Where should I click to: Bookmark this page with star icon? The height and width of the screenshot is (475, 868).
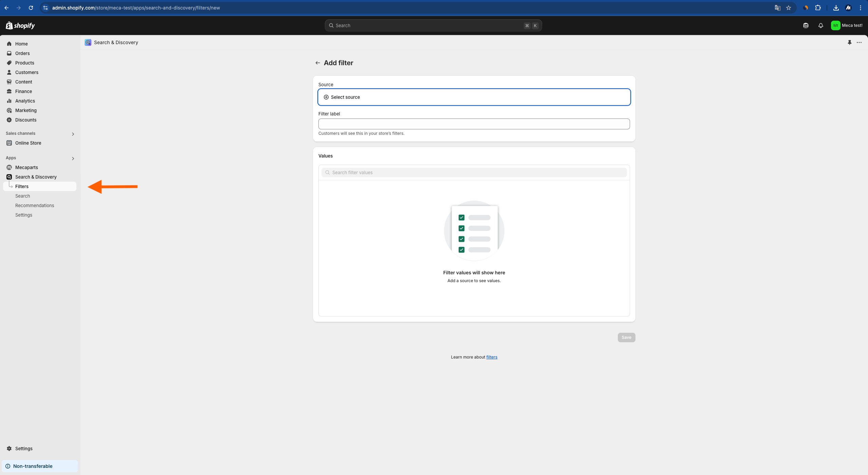789,8
